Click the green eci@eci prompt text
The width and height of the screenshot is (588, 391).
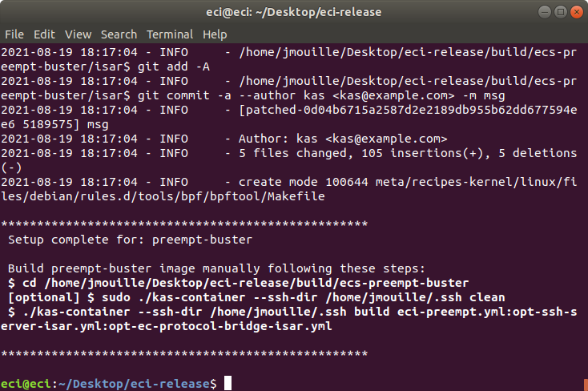coord(26,384)
